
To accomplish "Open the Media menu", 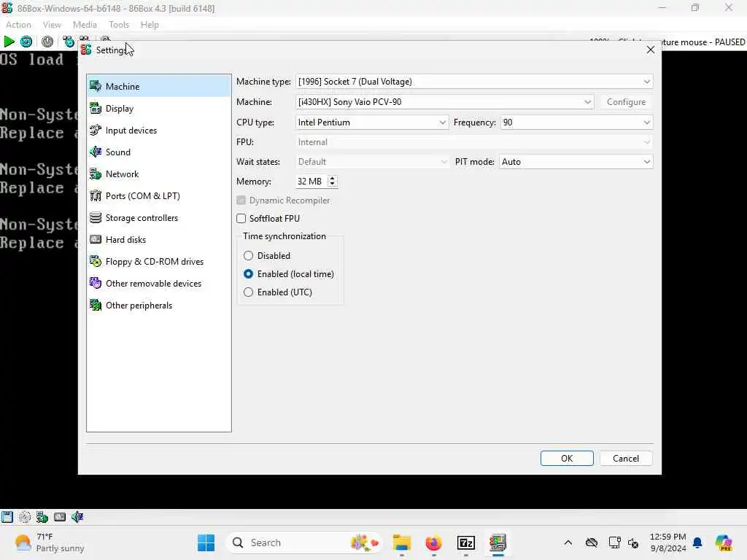I will coord(85,25).
